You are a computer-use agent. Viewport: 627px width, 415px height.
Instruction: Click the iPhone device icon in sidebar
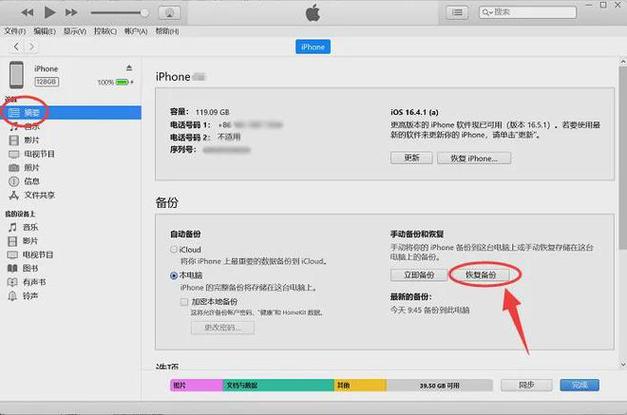16,75
